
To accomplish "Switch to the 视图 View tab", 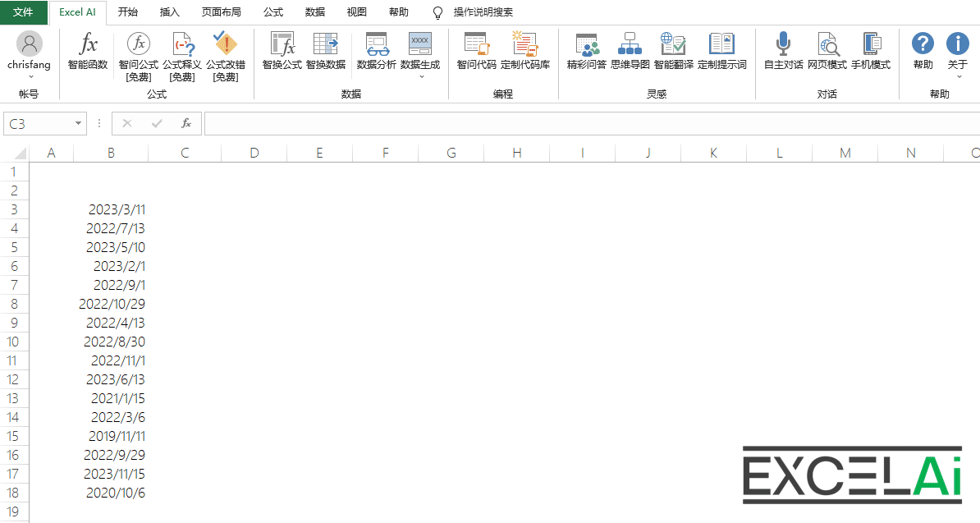I will click(x=357, y=11).
